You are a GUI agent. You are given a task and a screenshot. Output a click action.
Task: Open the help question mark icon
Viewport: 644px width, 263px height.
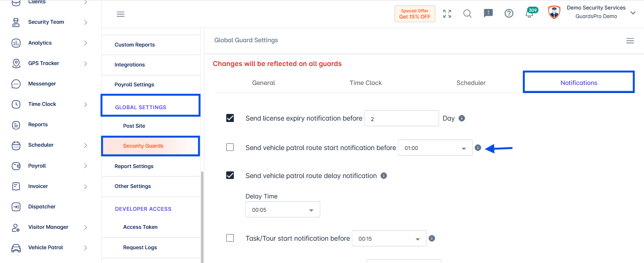coord(509,14)
